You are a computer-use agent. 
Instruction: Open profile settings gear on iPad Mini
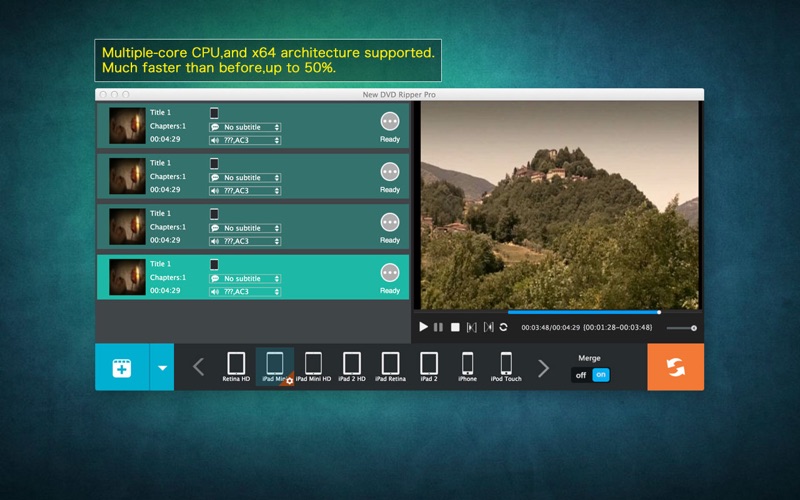pos(289,381)
